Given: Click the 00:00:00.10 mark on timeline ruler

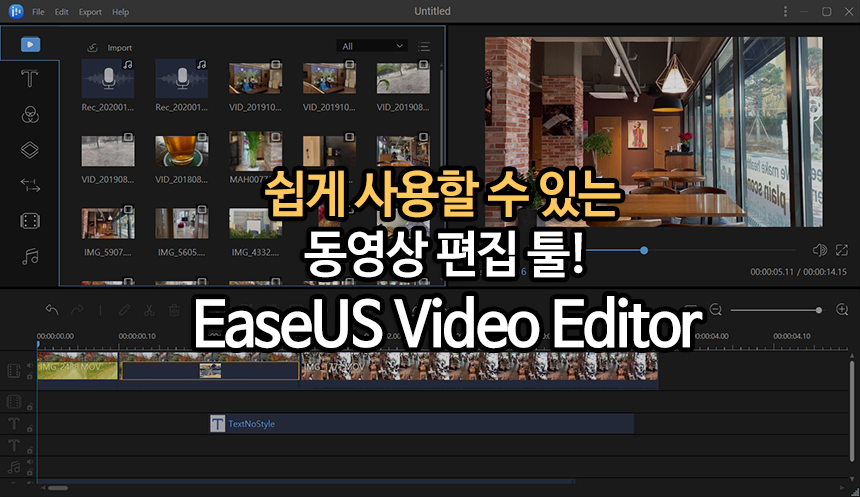Looking at the screenshot, I should coord(137,336).
